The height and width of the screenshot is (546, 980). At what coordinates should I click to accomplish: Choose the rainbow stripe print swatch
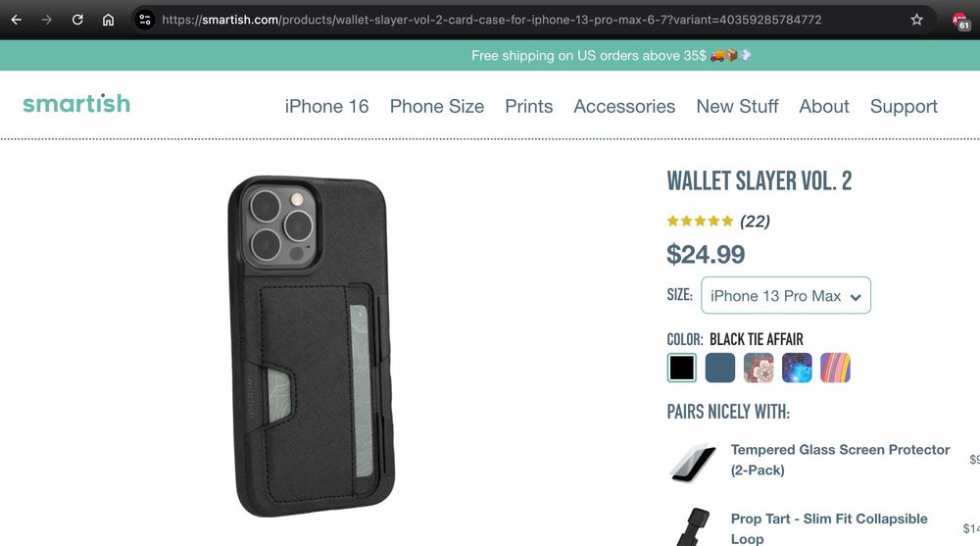(836, 368)
